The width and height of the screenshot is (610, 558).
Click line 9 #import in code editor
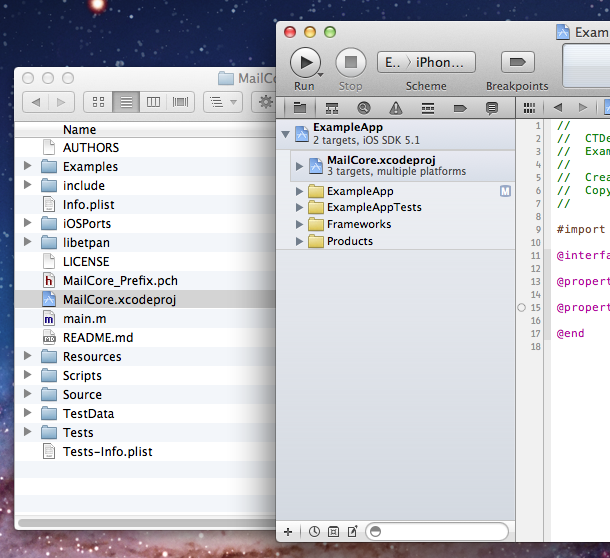coord(580,229)
